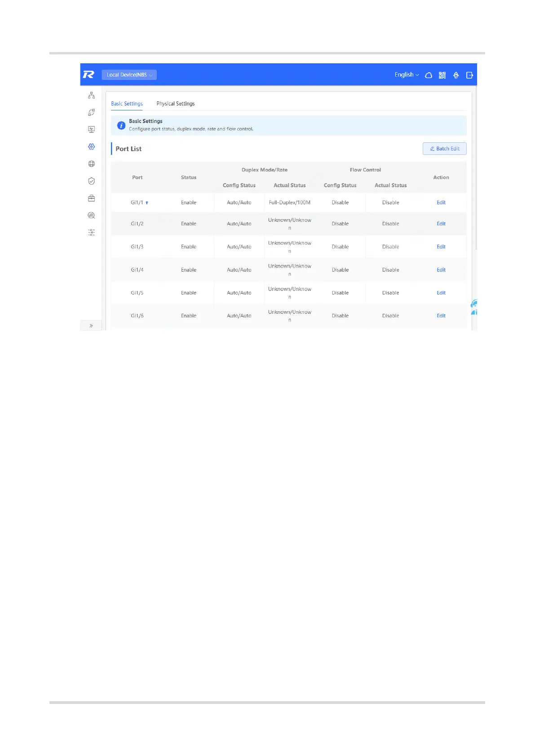
Task: Click Auto/Auto in the Gi1/6 row
Action: point(239,316)
